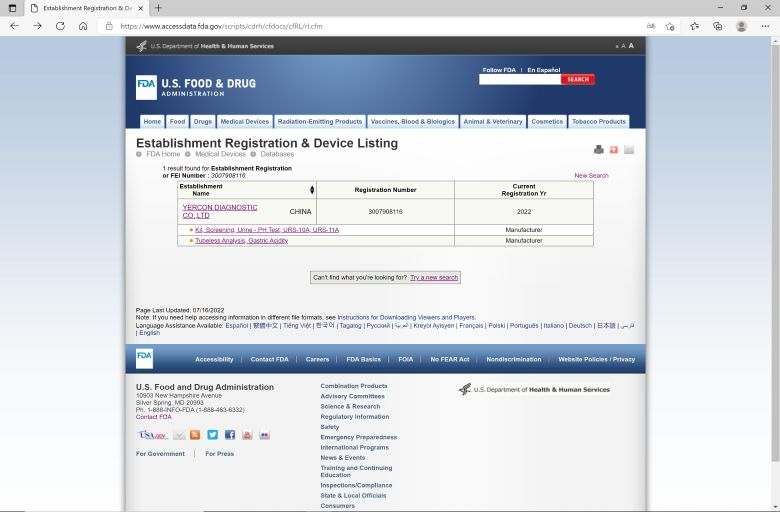Click the browser Back arrow
The height and width of the screenshot is (512, 780).
point(14,26)
